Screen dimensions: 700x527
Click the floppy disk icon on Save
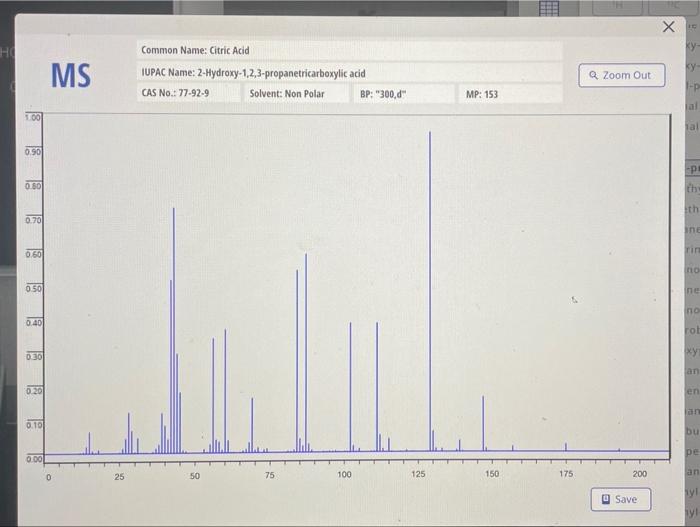point(606,499)
